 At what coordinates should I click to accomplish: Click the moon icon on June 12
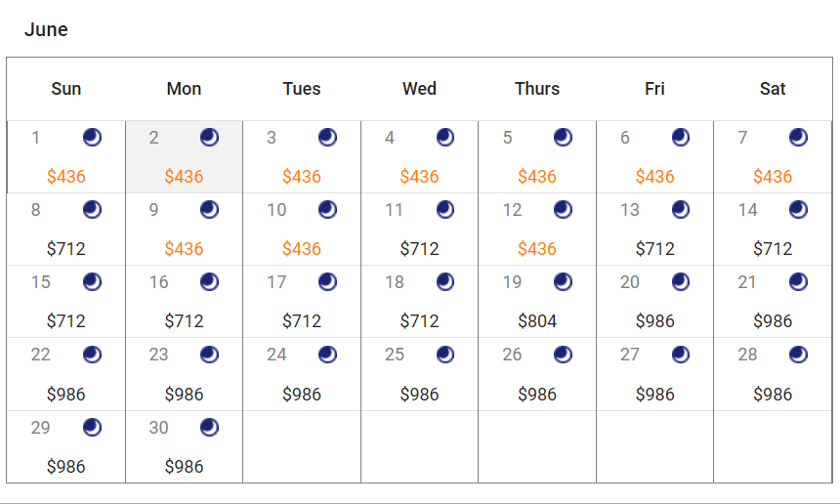click(563, 210)
